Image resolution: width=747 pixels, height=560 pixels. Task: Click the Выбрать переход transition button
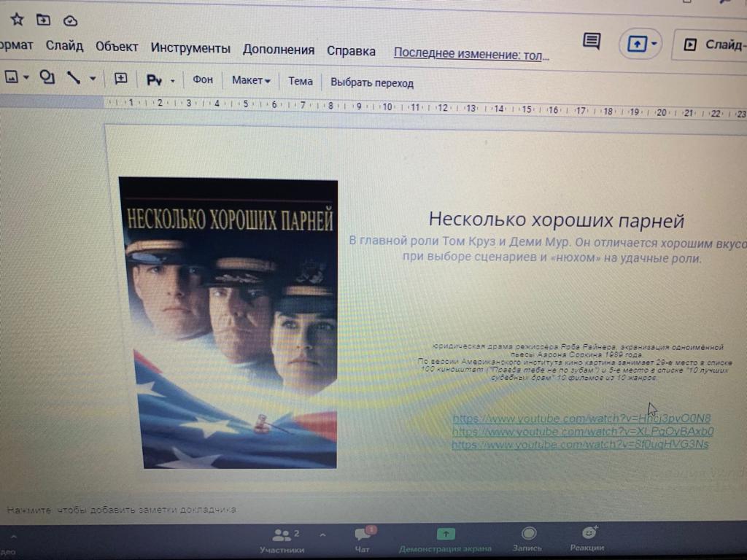[x=371, y=83]
